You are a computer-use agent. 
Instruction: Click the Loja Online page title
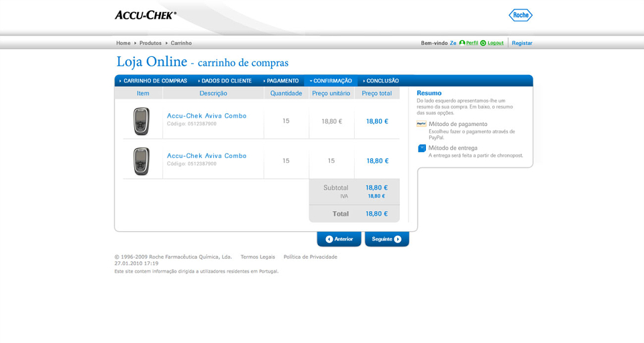coord(203,62)
